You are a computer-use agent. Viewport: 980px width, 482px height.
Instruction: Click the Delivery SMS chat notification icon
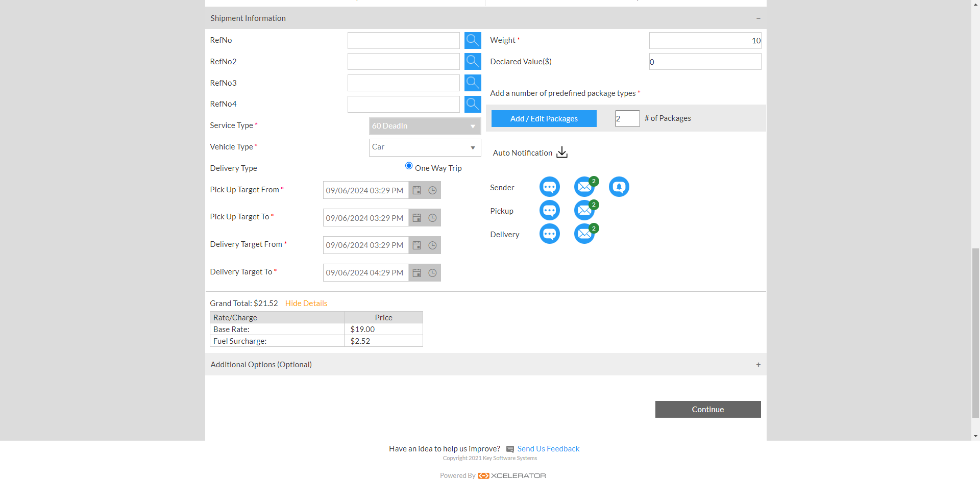coord(550,234)
